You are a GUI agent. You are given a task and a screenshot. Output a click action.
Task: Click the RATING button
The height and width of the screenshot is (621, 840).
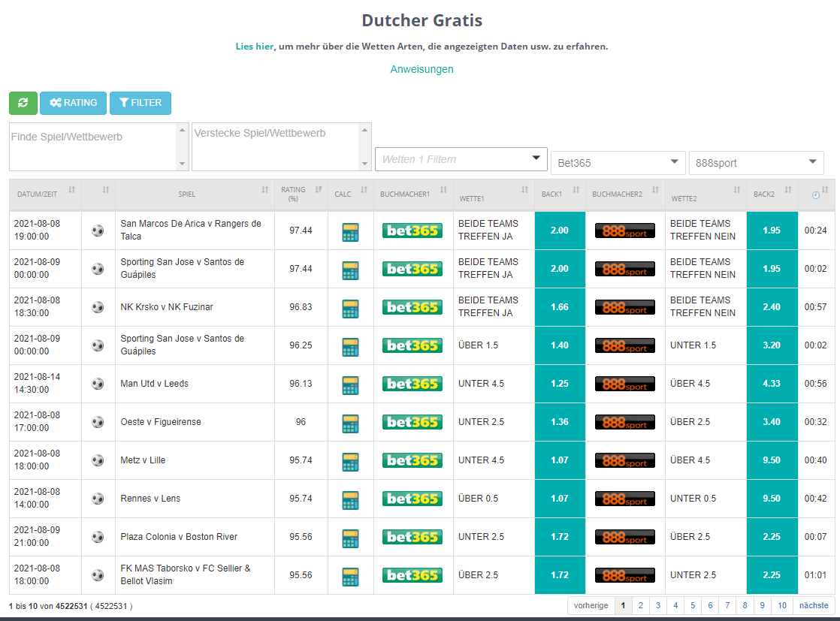73,103
